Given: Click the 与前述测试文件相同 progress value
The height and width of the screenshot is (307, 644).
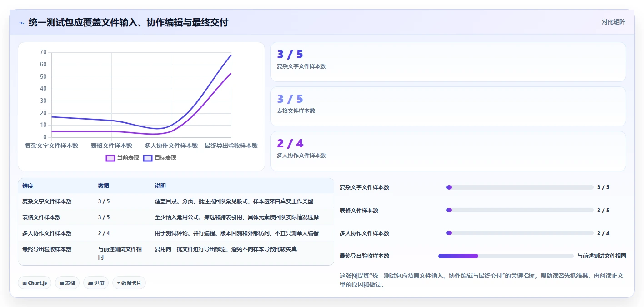Looking at the screenshot, I should click(602, 256).
